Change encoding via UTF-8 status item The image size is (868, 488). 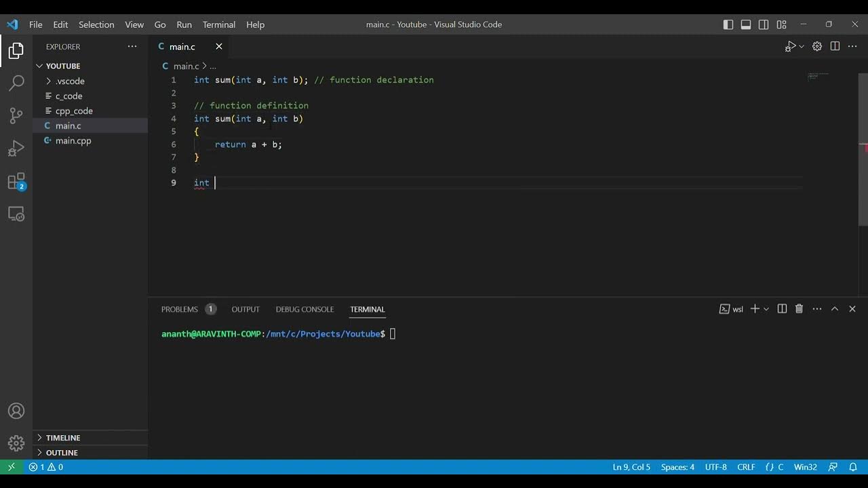[x=716, y=467]
